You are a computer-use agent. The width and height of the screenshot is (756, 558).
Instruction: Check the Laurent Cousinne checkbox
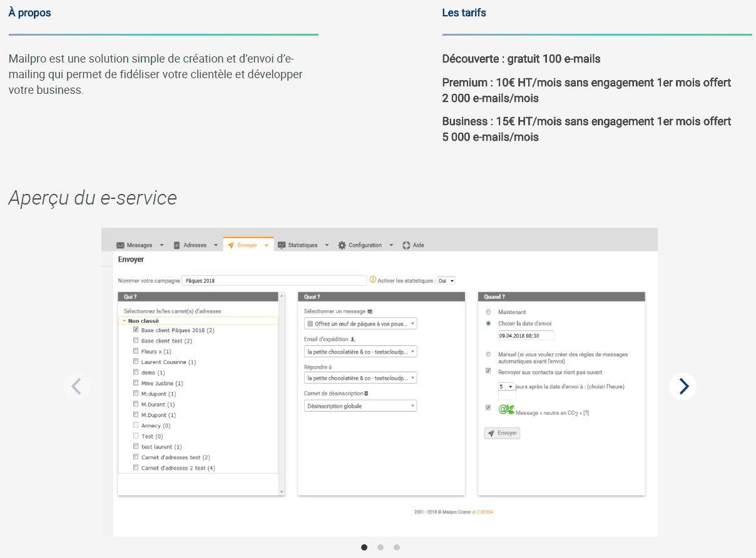coord(135,362)
